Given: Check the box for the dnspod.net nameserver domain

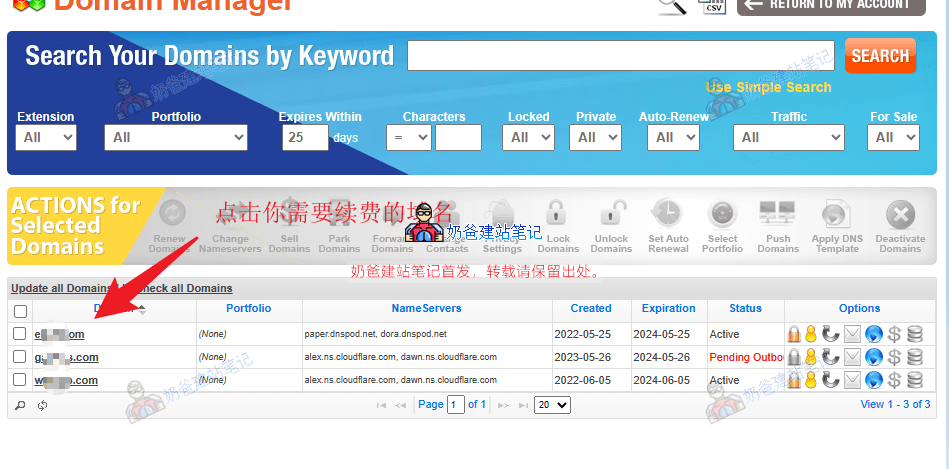Looking at the screenshot, I should (x=19, y=333).
